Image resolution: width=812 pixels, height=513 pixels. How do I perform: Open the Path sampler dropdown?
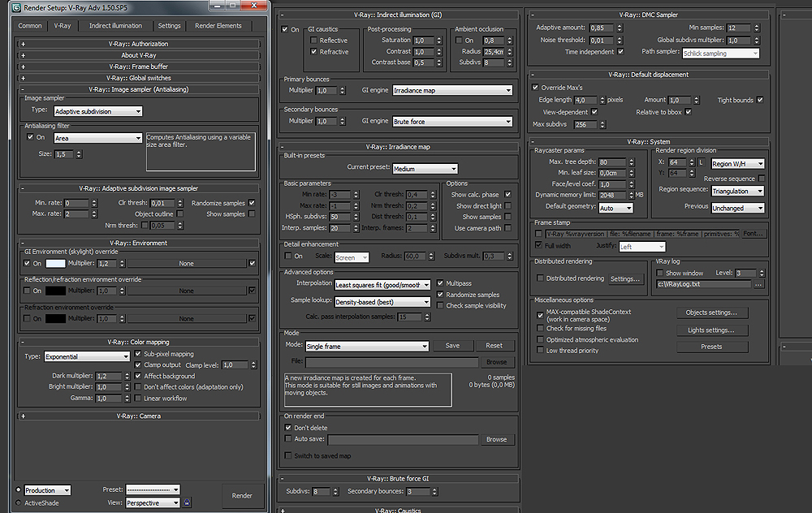pyautogui.click(x=721, y=54)
